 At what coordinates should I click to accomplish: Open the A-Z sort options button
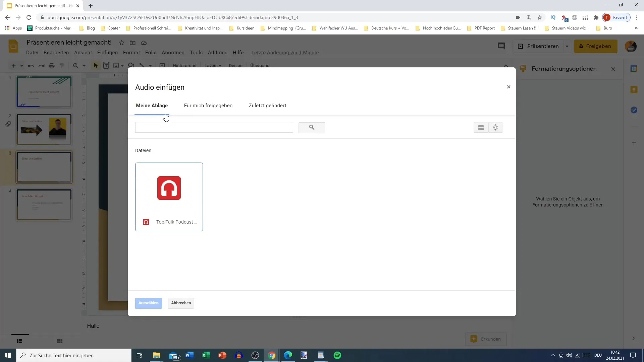(495, 127)
